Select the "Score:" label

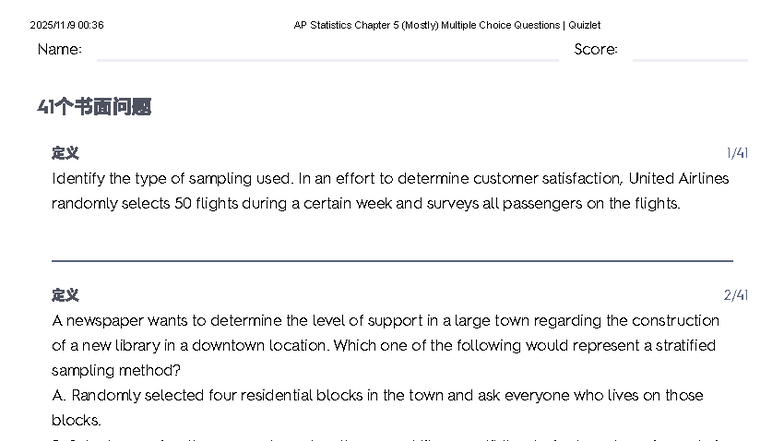click(596, 49)
